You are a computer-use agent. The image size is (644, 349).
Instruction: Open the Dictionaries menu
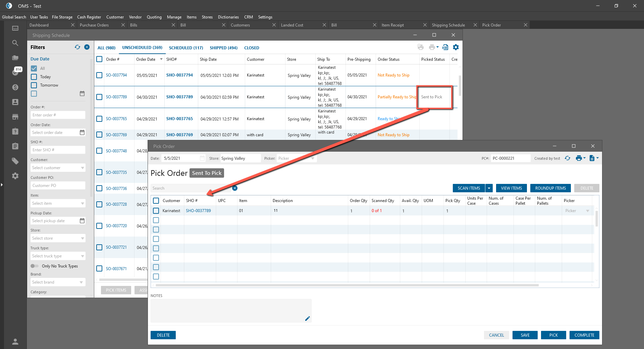(x=228, y=17)
